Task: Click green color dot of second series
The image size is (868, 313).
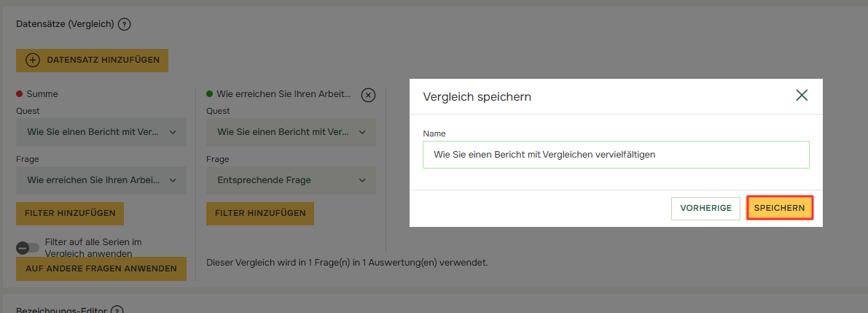Action: [211, 94]
